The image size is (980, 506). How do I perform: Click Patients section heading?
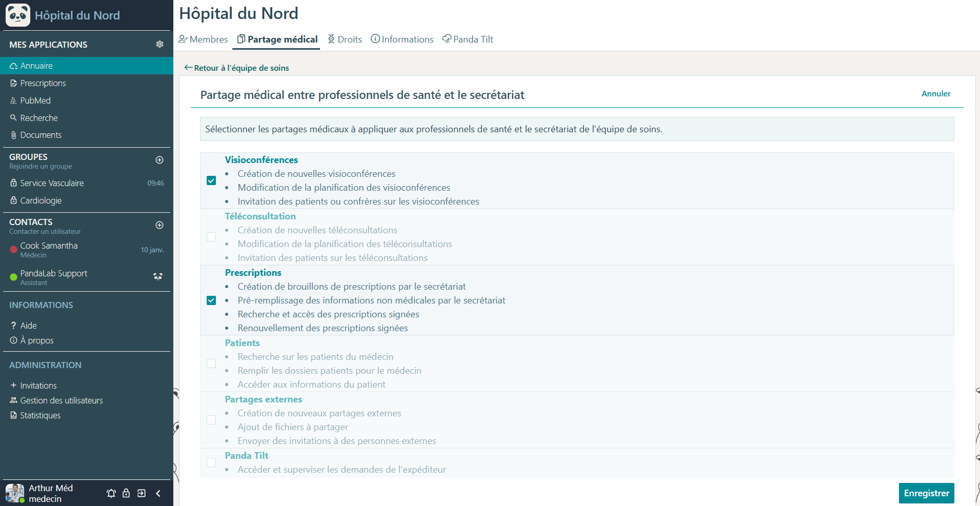coord(242,343)
